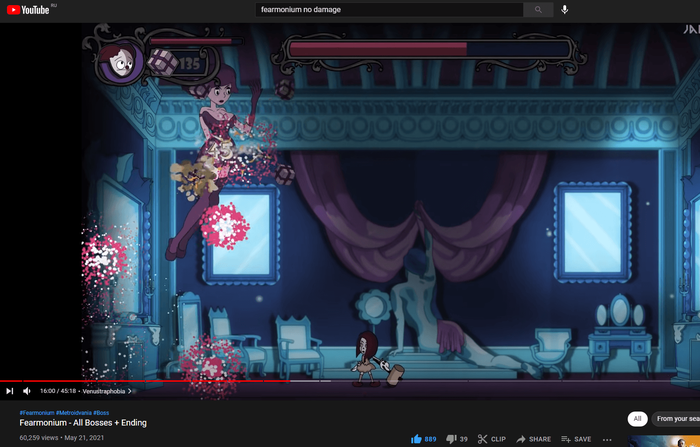This screenshot has height=447, width=700.
Task: Skip to the next video
Action: 10,391
